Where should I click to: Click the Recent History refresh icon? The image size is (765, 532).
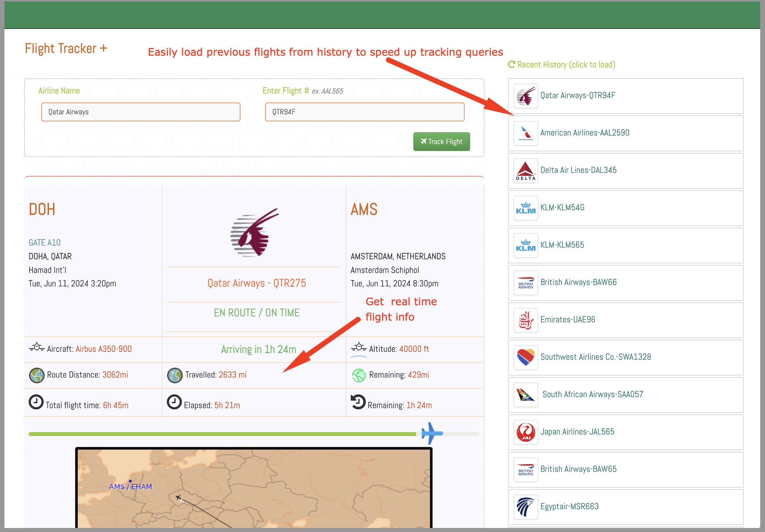(512, 64)
